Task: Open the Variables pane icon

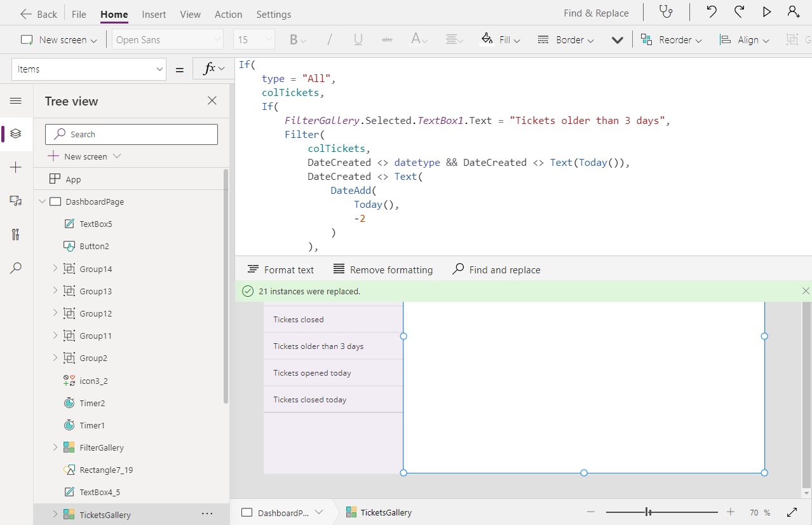Action: click(x=16, y=235)
